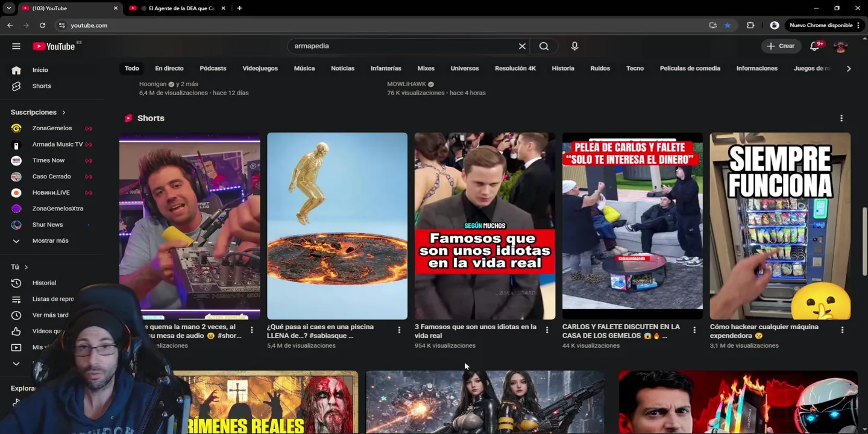868x434 pixels.
Task: Expand the Suscripciones section arrow
Action: point(63,113)
